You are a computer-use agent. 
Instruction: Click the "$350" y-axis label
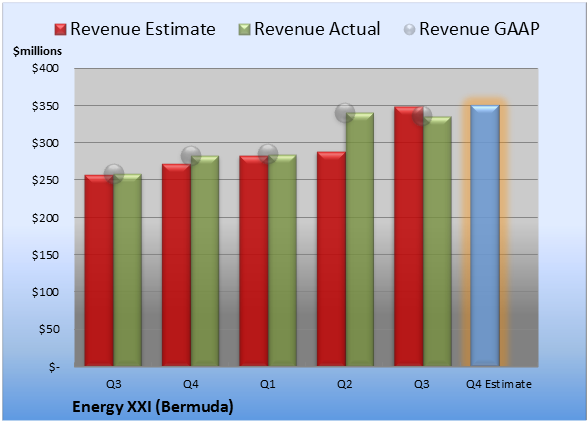[x=45, y=106]
